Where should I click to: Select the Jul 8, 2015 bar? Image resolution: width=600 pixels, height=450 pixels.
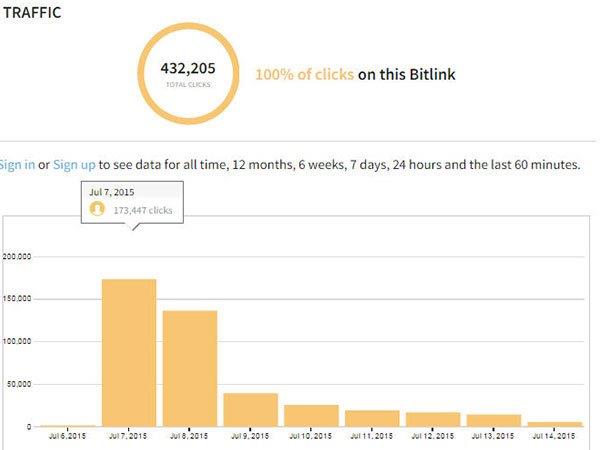pyautogui.click(x=190, y=368)
